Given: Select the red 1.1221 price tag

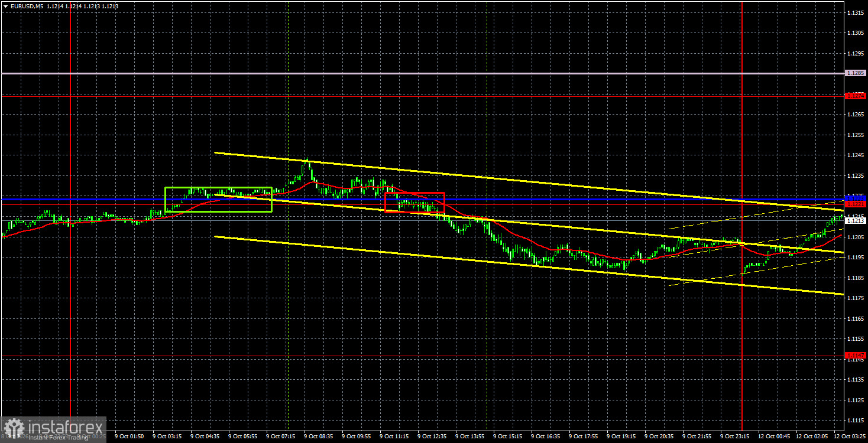Looking at the screenshot, I should click(x=856, y=204).
